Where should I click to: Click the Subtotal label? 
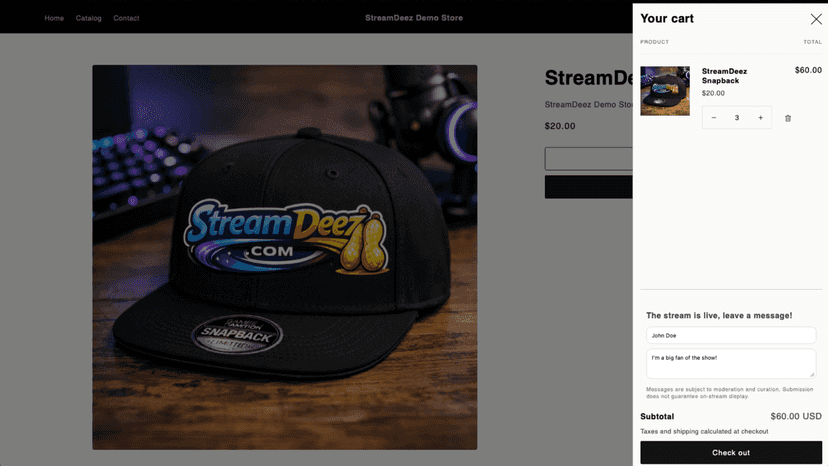(657, 416)
